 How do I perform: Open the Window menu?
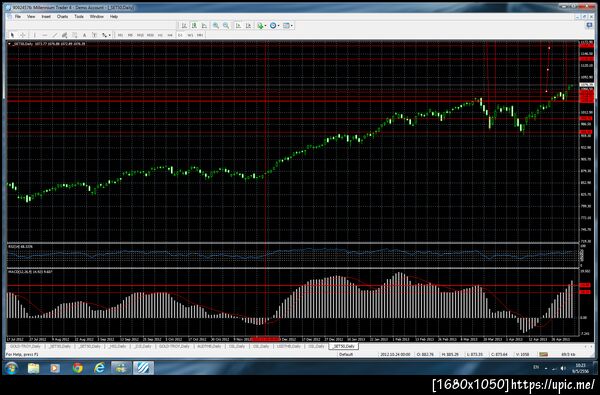[x=96, y=17]
